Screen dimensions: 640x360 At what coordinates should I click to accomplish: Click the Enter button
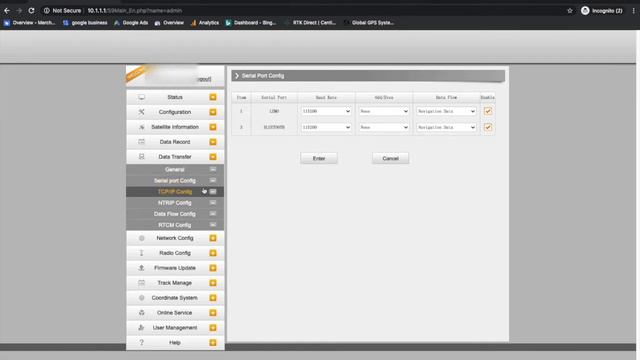click(319, 158)
